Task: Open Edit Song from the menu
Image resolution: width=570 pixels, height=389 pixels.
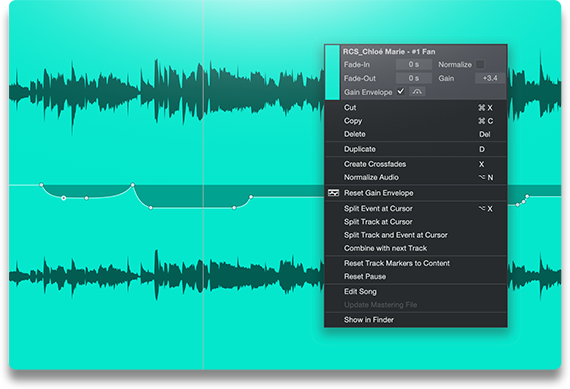Action: (416, 292)
